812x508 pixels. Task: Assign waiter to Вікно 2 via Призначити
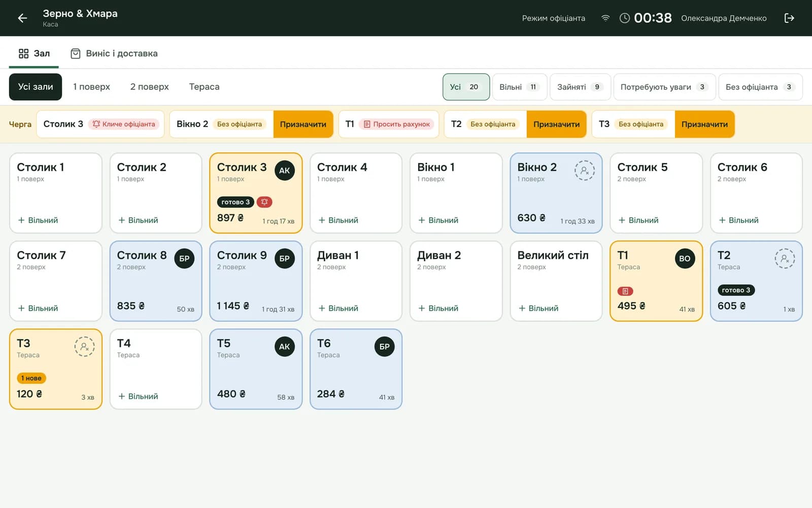pos(303,124)
